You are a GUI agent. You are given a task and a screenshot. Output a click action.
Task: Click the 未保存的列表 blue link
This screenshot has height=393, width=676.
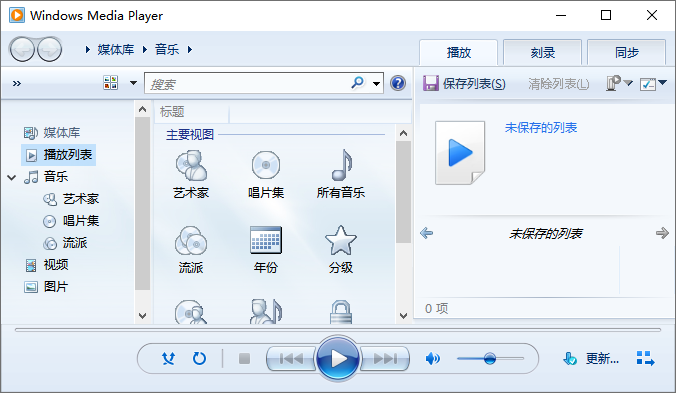point(541,128)
